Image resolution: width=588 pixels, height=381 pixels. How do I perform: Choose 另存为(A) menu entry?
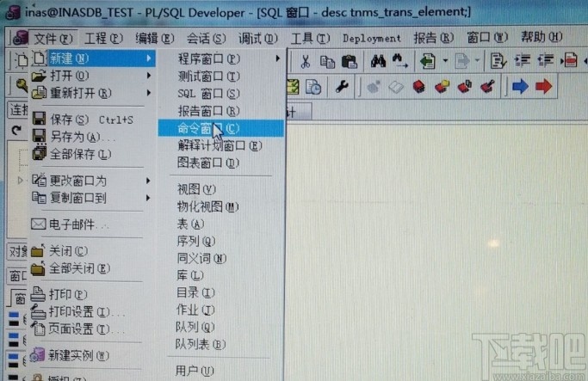(x=94, y=137)
